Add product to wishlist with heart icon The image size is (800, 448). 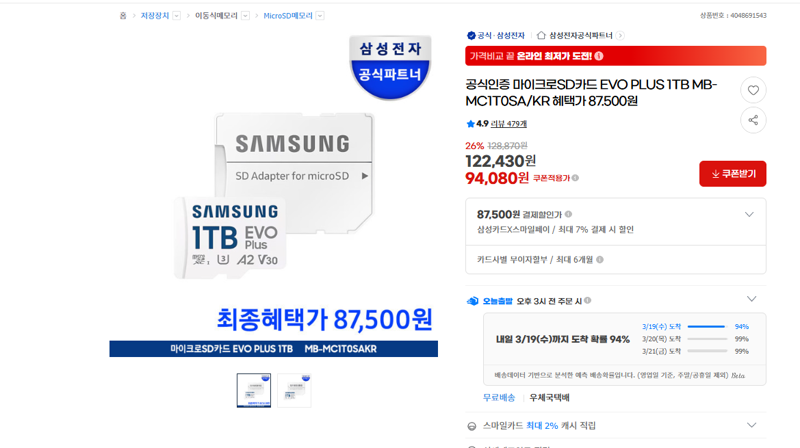coord(753,90)
